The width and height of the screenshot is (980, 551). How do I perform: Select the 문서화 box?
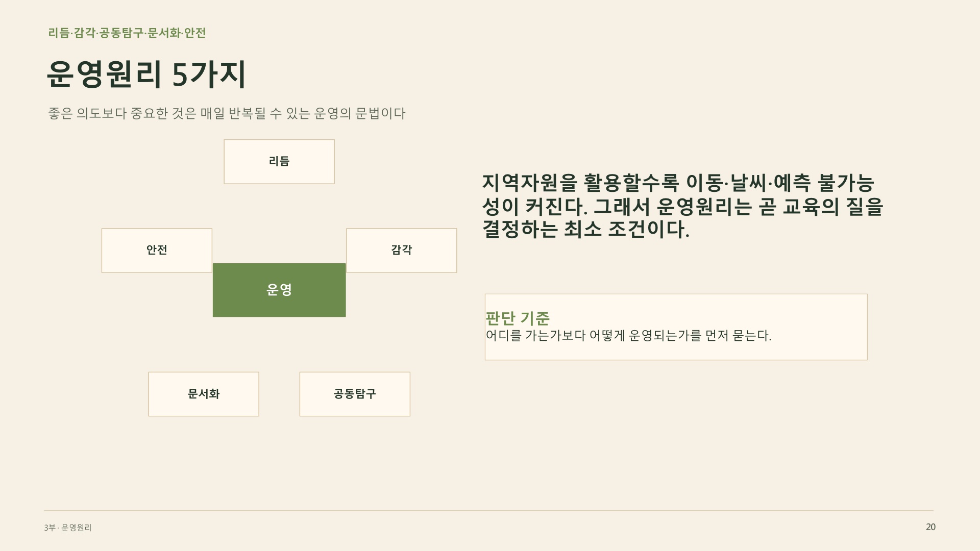pyautogui.click(x=204, y=394)
